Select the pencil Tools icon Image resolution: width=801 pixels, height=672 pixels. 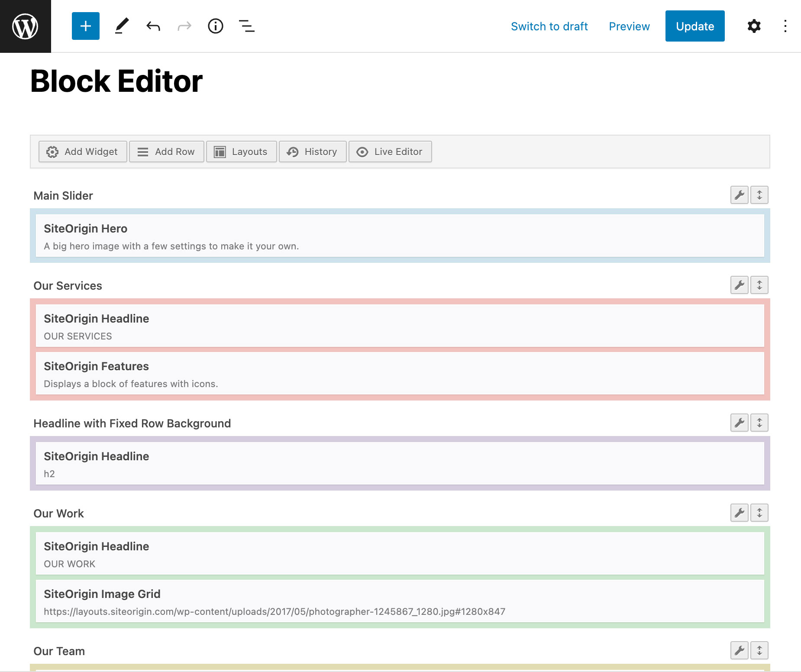(x=122, y=26)
